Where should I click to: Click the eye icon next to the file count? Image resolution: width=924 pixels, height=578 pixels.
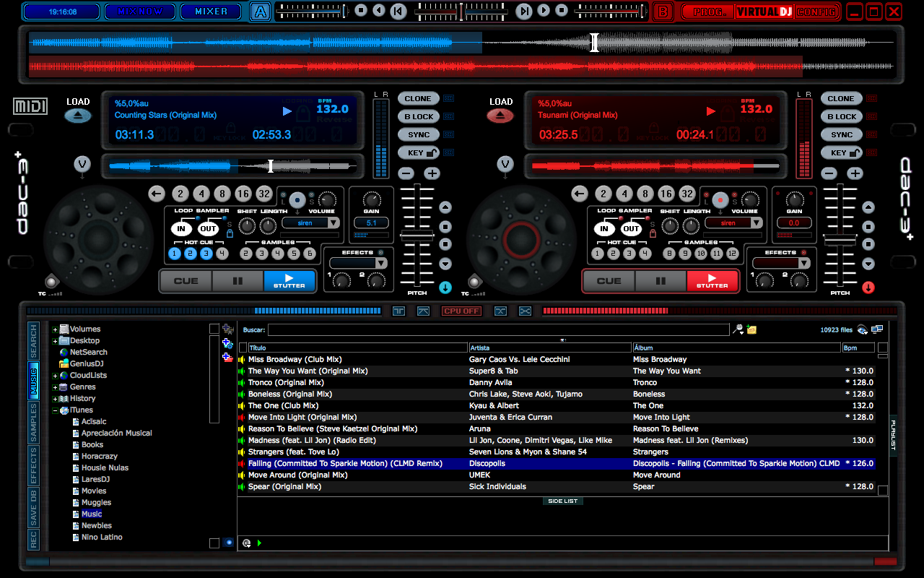coord(861,329)
